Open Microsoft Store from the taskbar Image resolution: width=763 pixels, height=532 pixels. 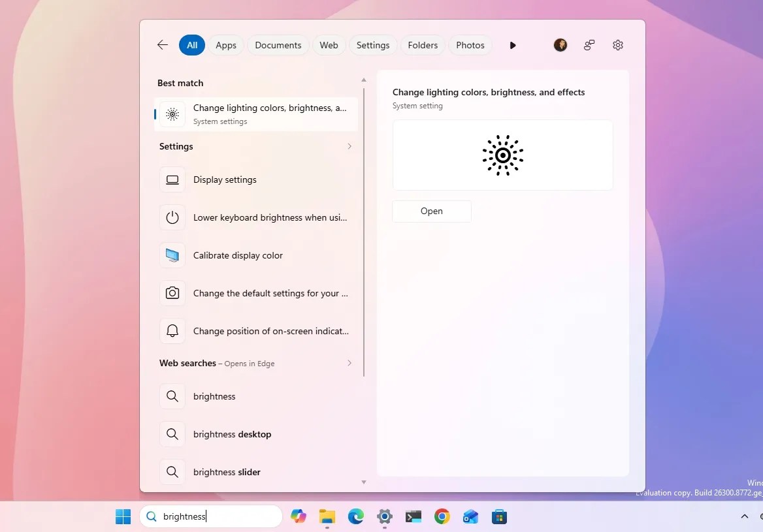[x=499, y=516]
